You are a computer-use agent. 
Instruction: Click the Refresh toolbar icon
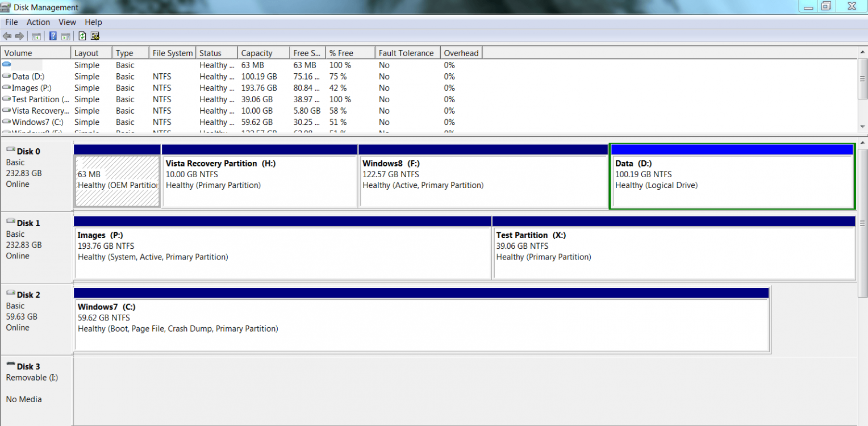coord(82,36)
